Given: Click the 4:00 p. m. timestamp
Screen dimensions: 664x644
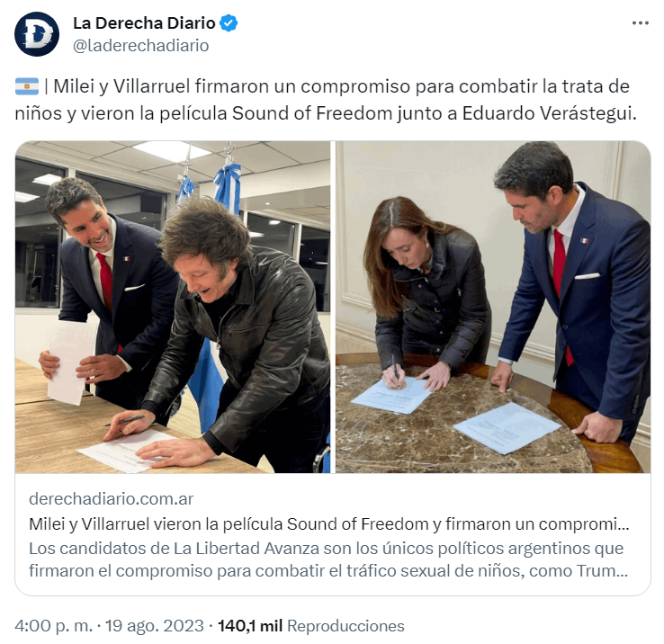Looking at the screenshot, I should coord(53,626).
